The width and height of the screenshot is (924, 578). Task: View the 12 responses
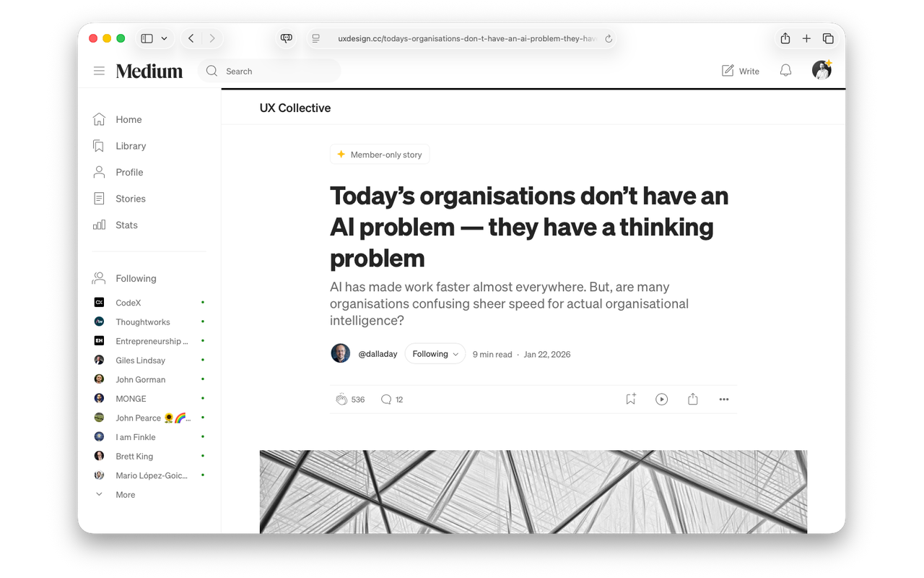click(392, 399)
